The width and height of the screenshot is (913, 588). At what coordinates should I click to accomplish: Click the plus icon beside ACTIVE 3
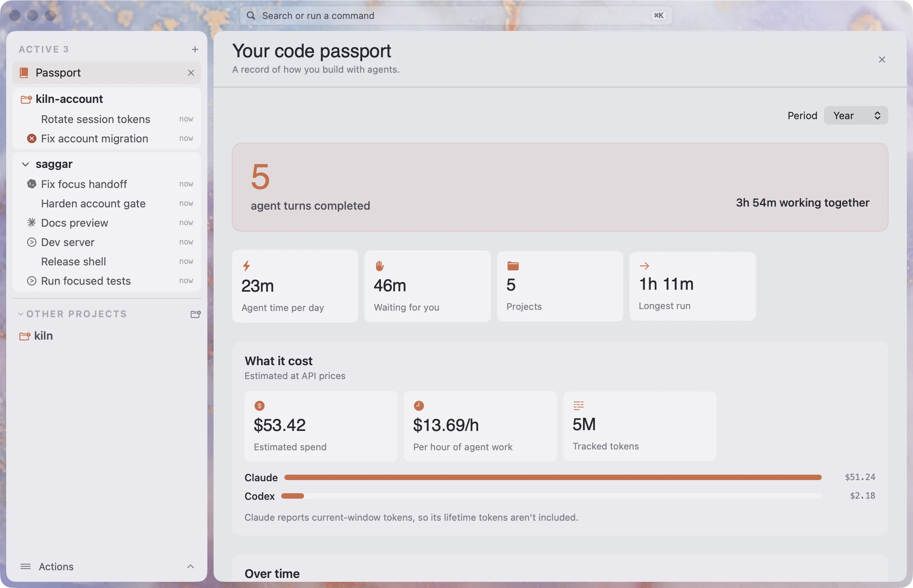(195, 50)
